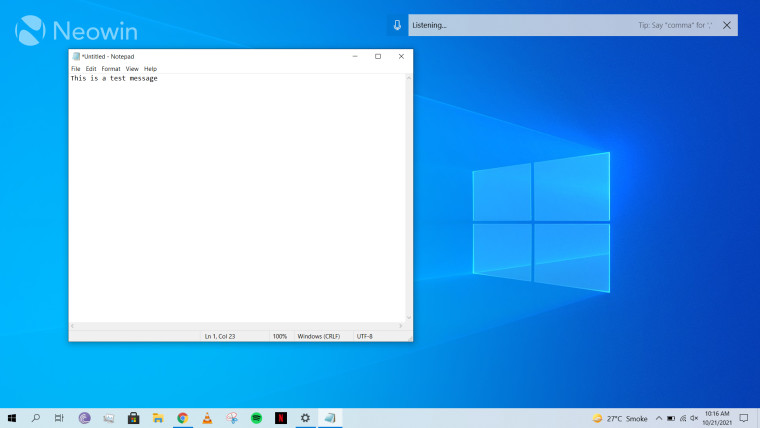Click the Notepad taskbar button
The image size is (760, 428).
(330, 418)
